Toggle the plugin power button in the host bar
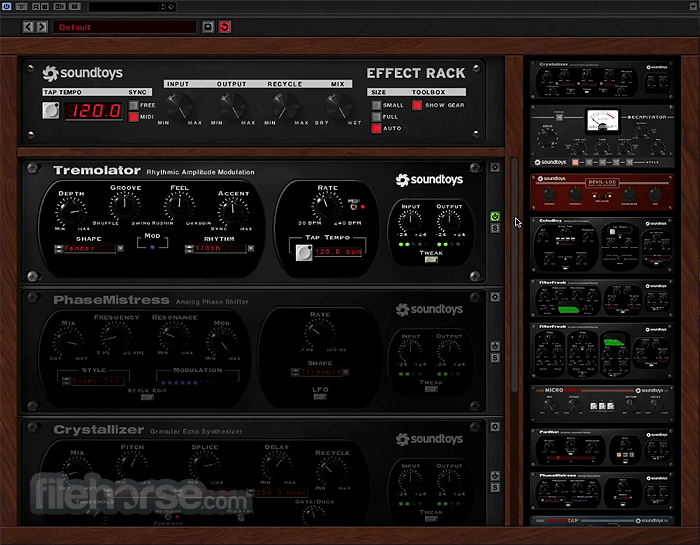 (6, 6)
